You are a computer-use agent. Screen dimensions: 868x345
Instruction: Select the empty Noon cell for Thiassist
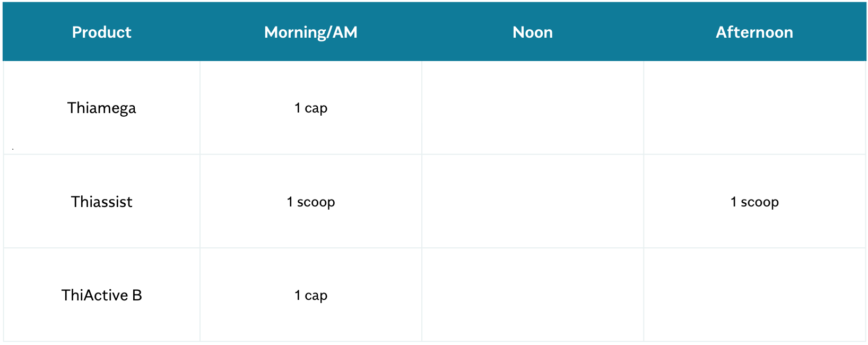(532, 202)
